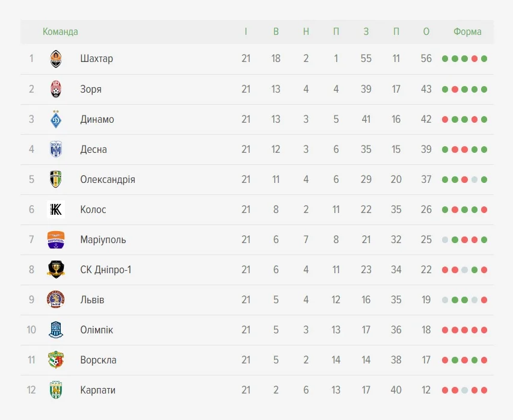Click the Команда column header
The image size is (513, 420).
[60, 32]
